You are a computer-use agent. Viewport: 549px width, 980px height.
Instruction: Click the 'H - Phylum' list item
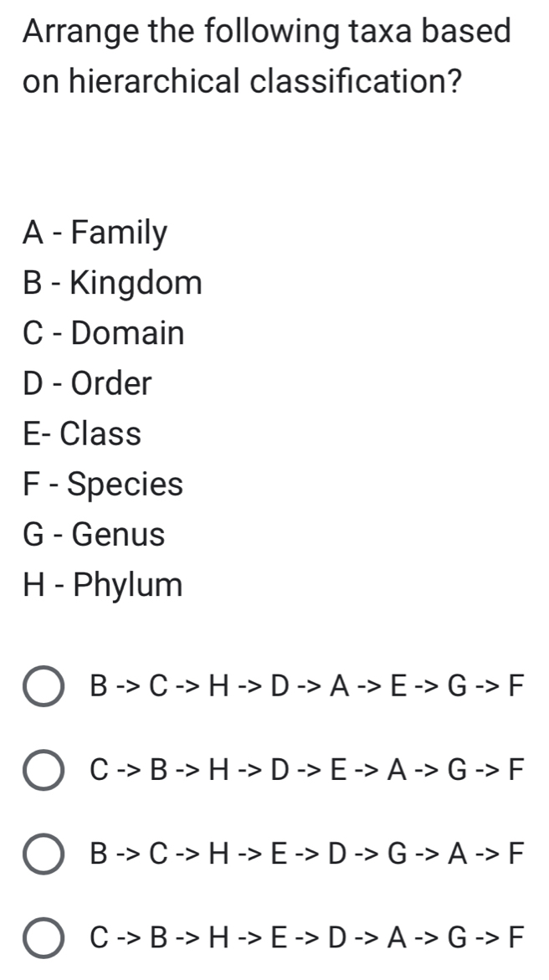pos(104,585)
